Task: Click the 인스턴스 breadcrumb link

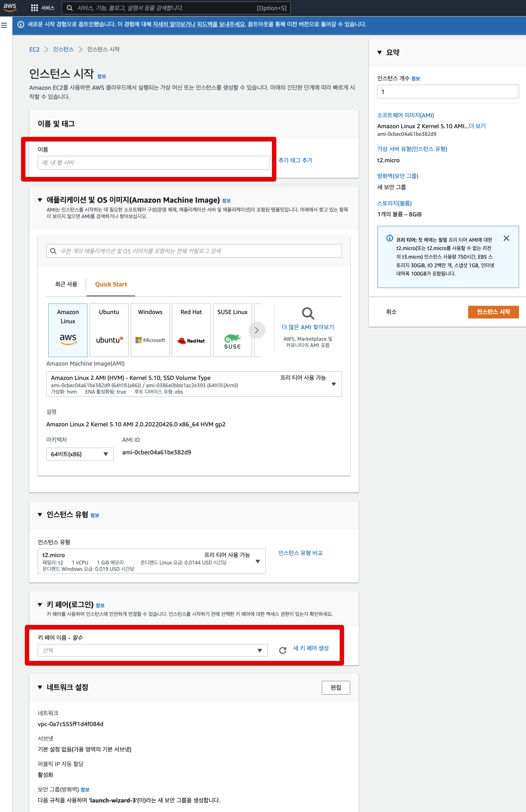Action: pyautogui.click(x=63, y=49)
